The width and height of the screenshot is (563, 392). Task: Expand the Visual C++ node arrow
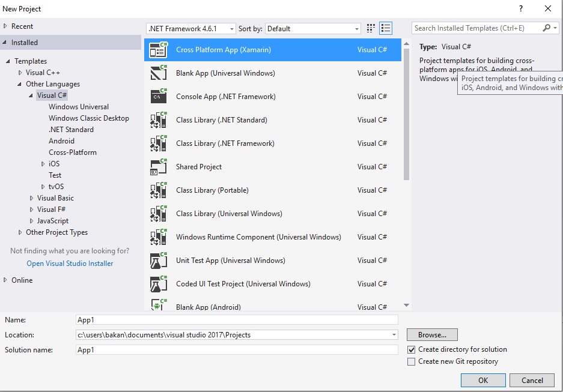point(20,73)
